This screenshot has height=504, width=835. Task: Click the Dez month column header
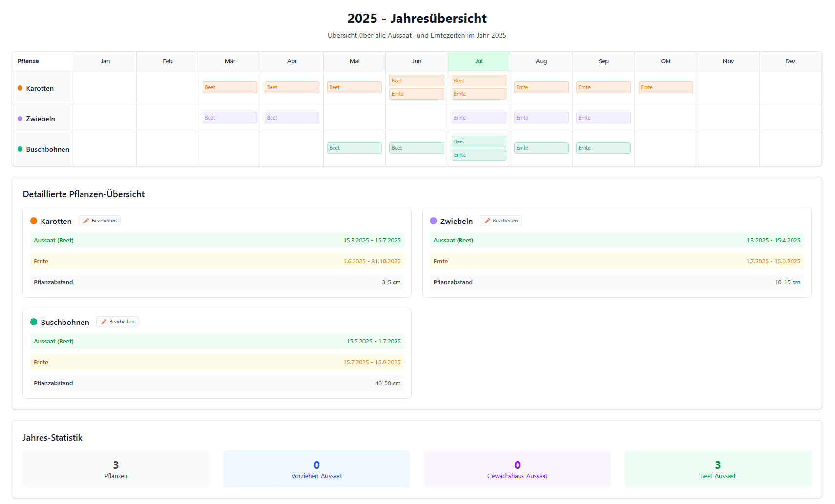[790, 61]
